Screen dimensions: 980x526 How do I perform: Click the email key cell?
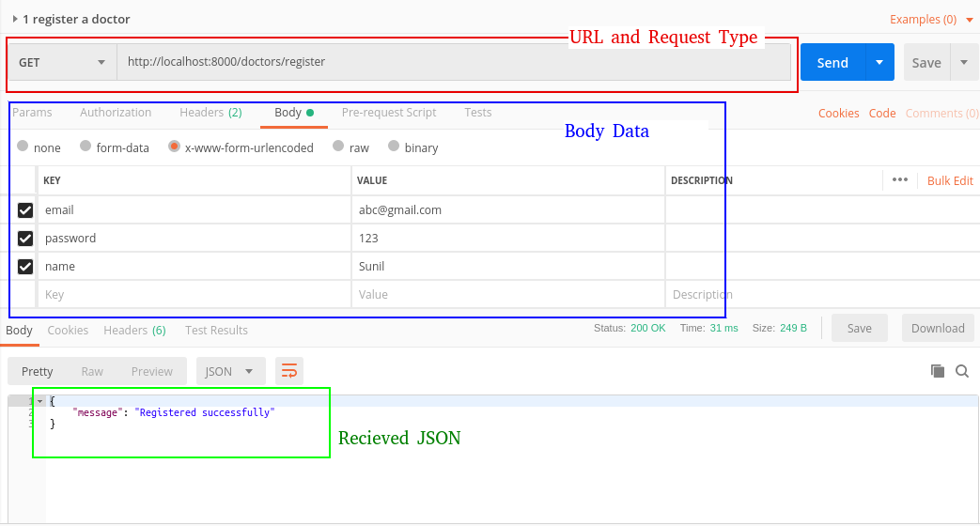(x=194, y=209)
